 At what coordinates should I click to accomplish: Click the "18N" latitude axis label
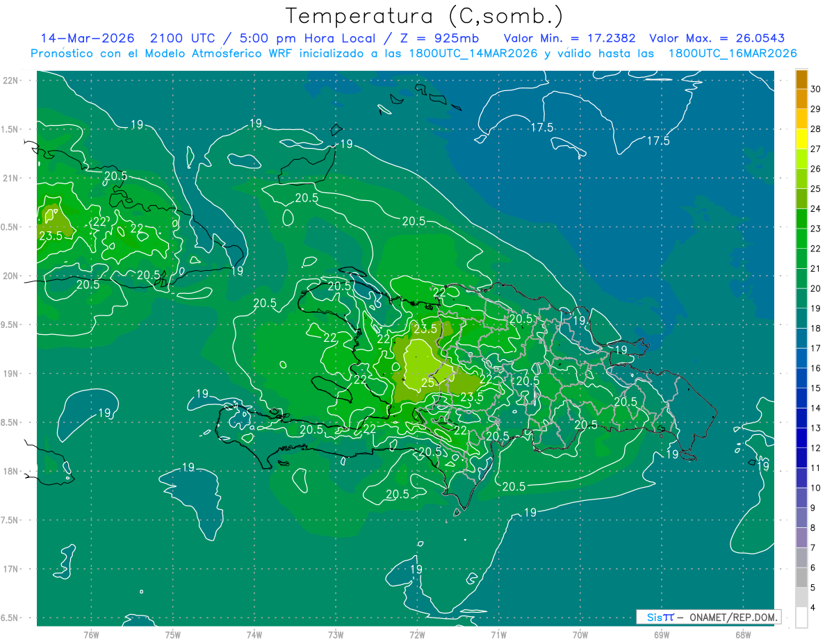10,472
